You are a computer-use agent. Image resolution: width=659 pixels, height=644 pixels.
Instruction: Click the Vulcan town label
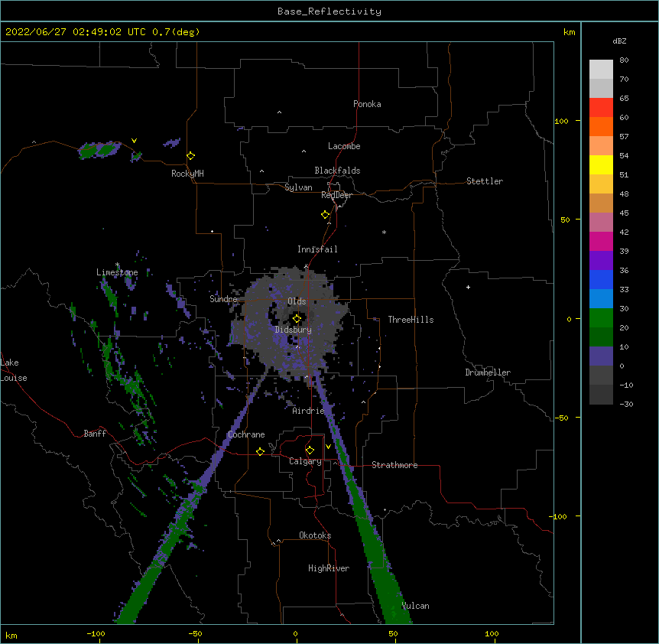(415, 606)
